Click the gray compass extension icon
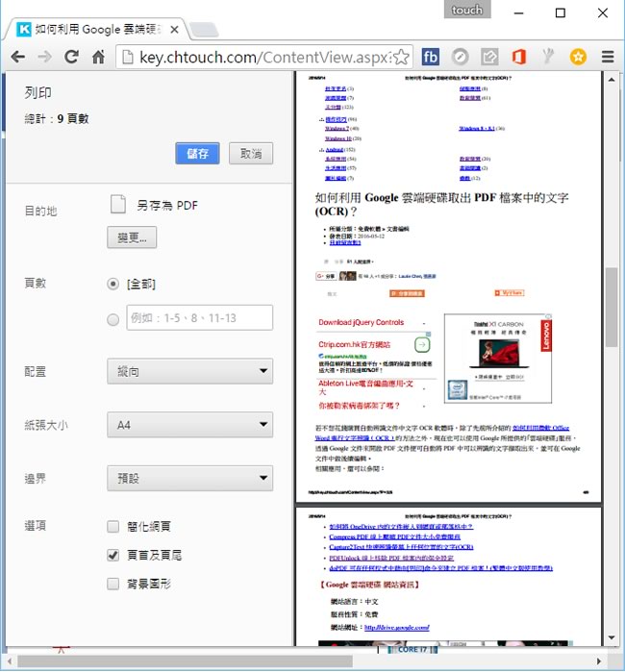Image resolution: width=625 pixels, height=672 pixels. pyautogui.click(x=460, y=57)
